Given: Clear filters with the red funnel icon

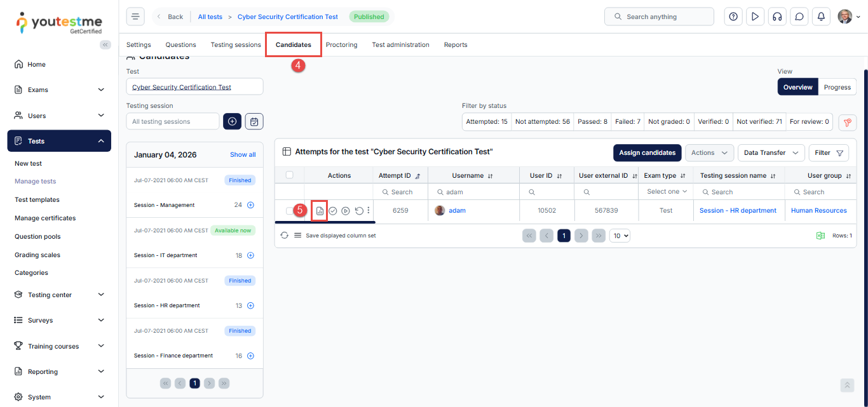Looking at the screenshot, I should pyautogui.click(x=847, y=123).
